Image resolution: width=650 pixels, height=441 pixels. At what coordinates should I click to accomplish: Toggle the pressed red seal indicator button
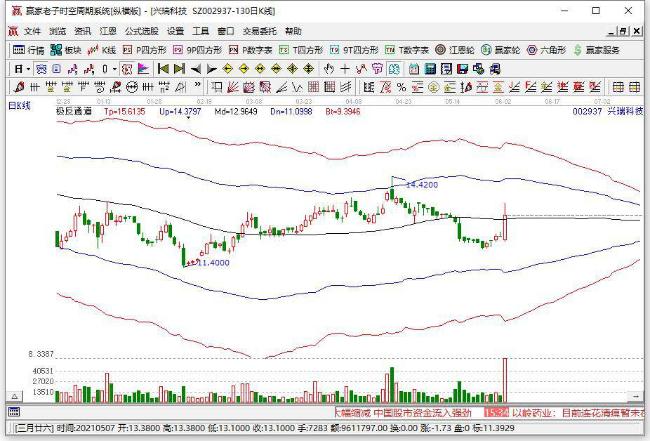127,69
